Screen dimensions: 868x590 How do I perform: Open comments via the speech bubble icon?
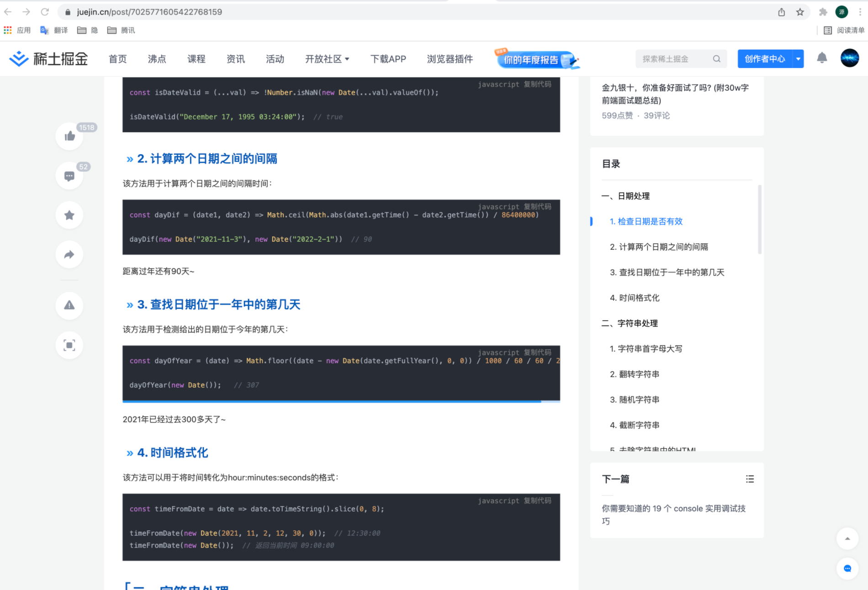coord(69,175)
